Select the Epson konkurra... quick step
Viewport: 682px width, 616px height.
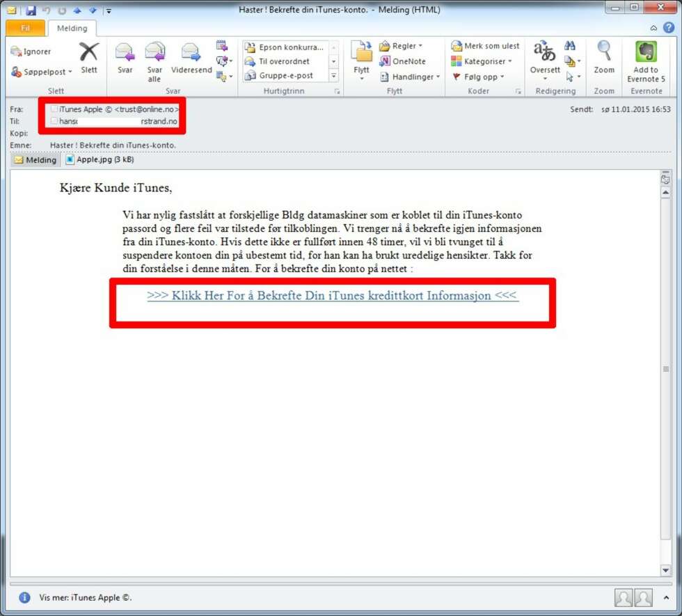point(285,47)
